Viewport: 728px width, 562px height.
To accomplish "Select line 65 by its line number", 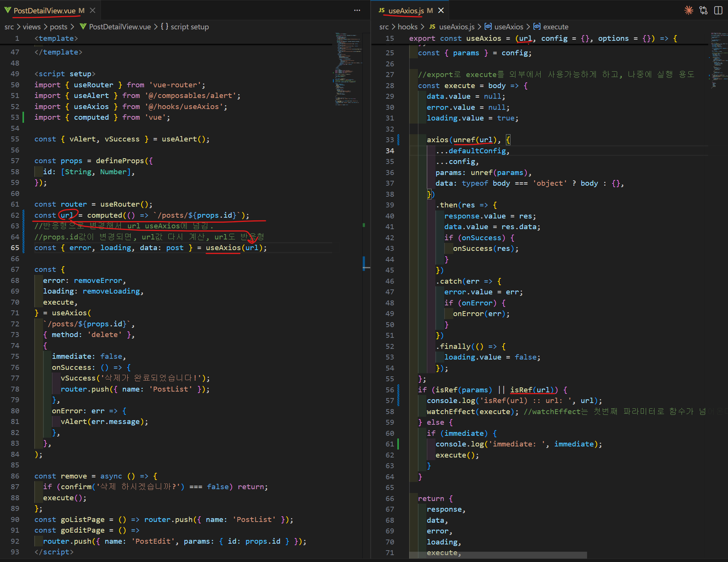I will tap(15, 248).
